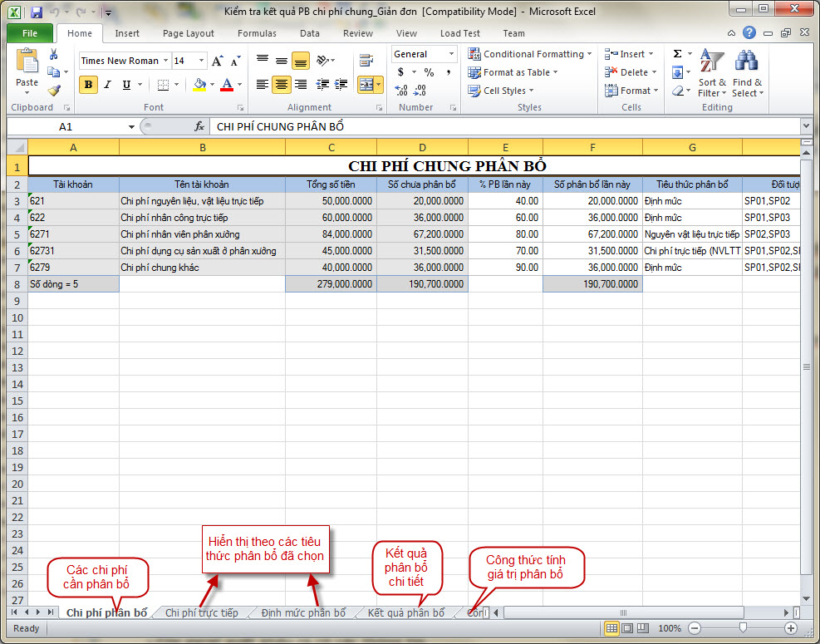Click the Fill Color bucket icon
The image size is (820, 644).
pos(199,84)
